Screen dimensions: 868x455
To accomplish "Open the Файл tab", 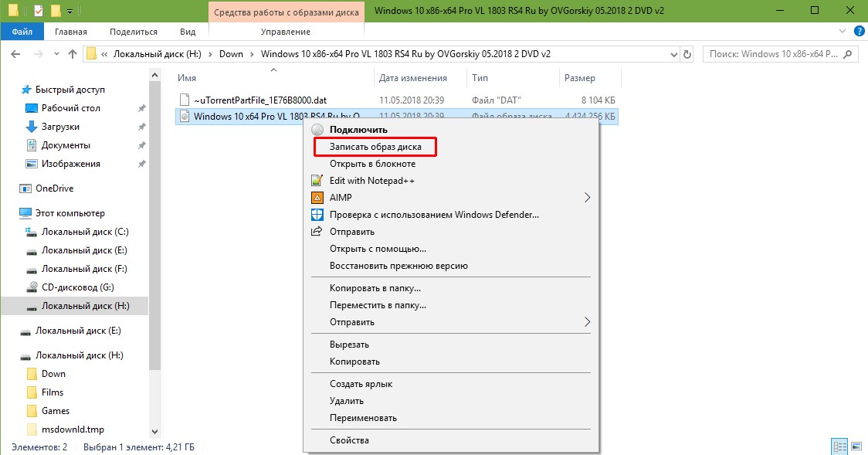I will click(22, 32).
